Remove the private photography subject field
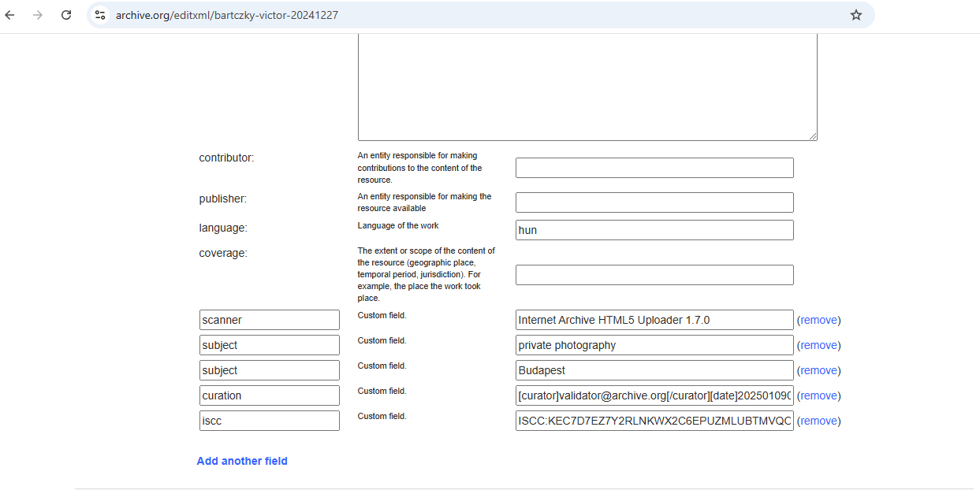 pos(818,345)
